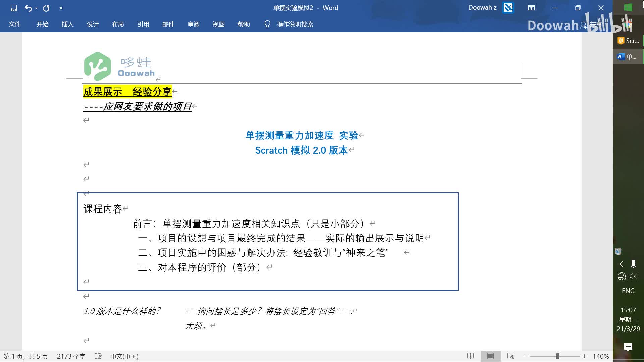Click the Save icon in title bar
Image resolution: width=644 pixels, height=362 pixels.
click(x=14, y=8)
